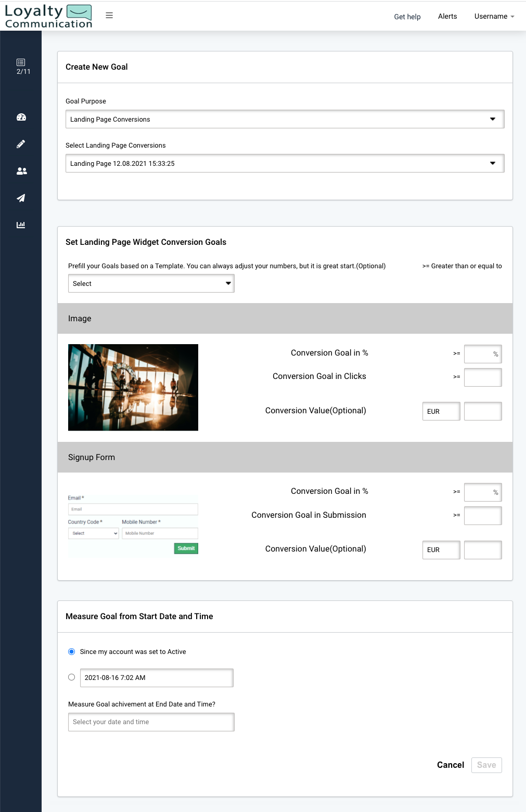Screen dimensions: 526x812
Task: Open the hamburger menu icon
Action: [x=109, y=15]
